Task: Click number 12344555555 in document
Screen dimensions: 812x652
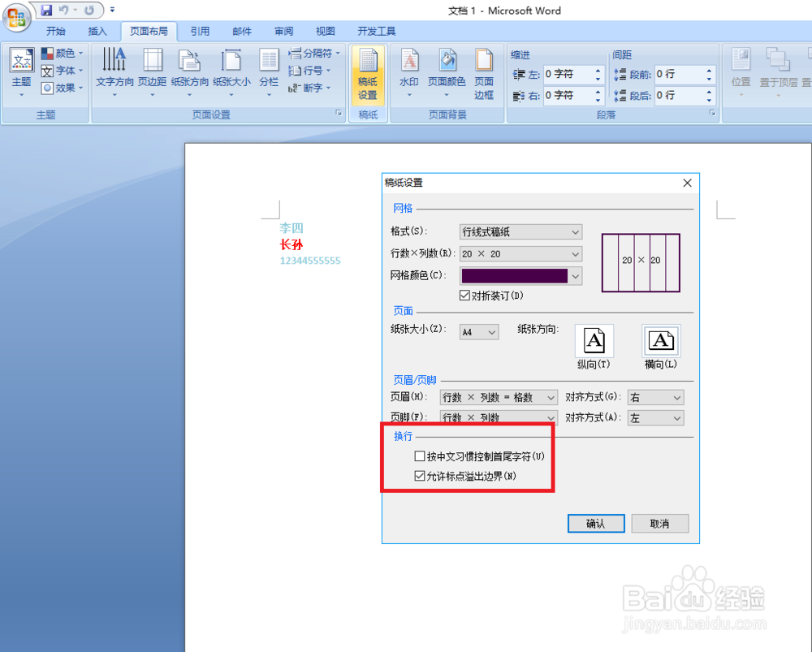Action: coord(310,261)
